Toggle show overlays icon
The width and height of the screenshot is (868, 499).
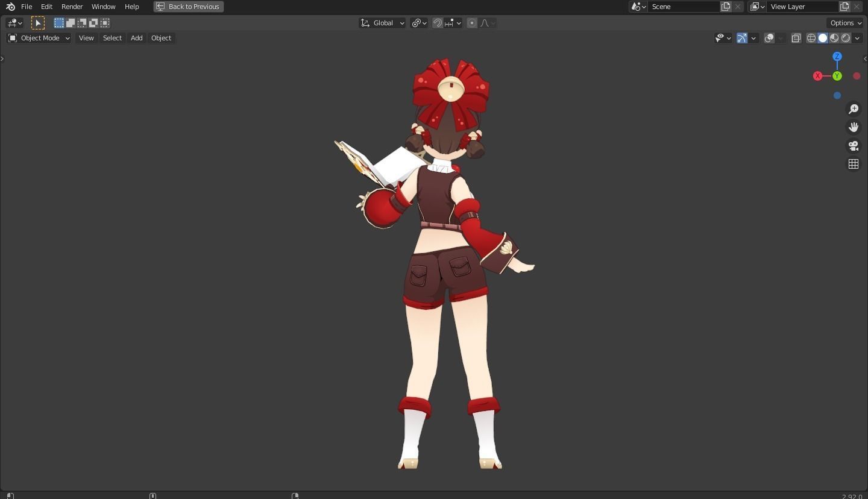tap(769, 38)
